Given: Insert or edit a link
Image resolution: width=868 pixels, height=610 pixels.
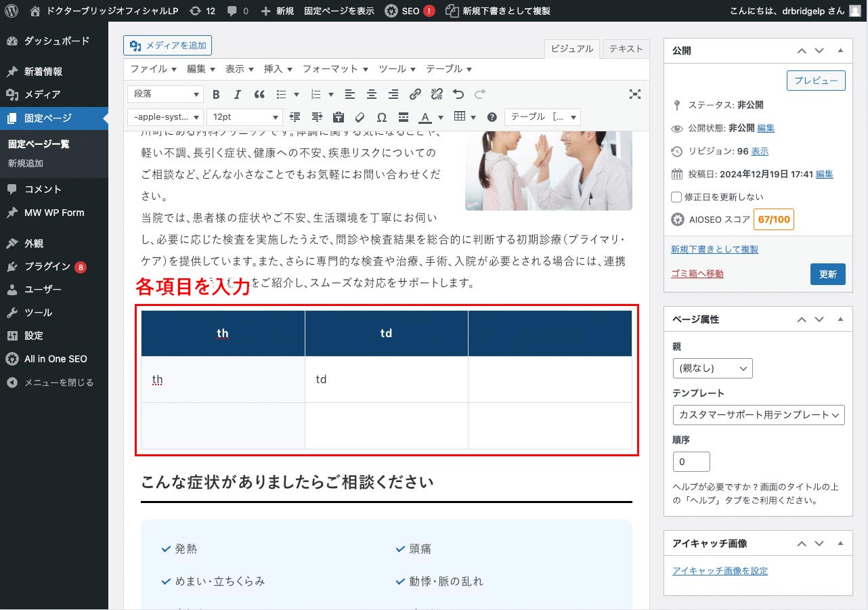Looking at the screenshot, I should click(416, 95).
